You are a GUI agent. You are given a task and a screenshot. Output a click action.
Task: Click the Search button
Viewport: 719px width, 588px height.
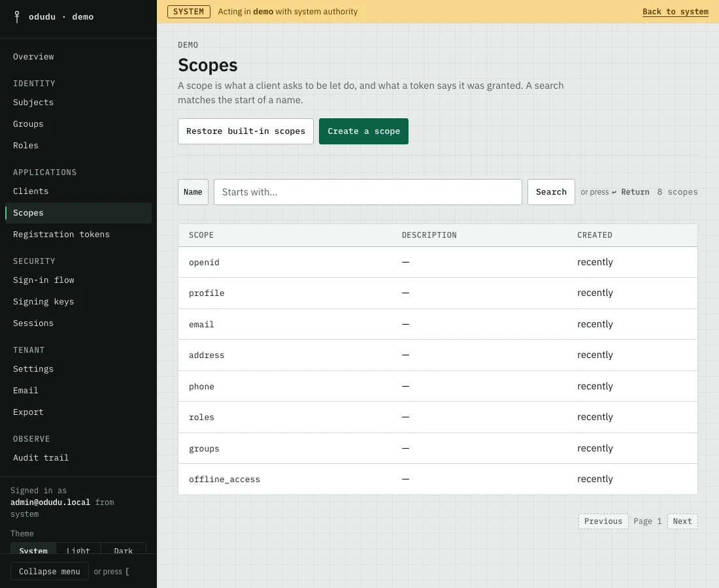pyautogui.click(x=551, y=192)
